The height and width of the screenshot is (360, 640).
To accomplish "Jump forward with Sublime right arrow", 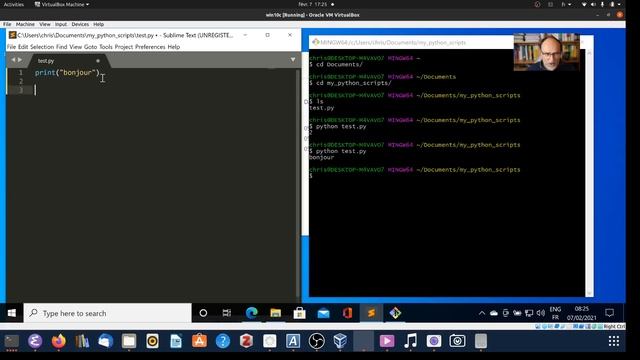I will [x=20, y=60].
